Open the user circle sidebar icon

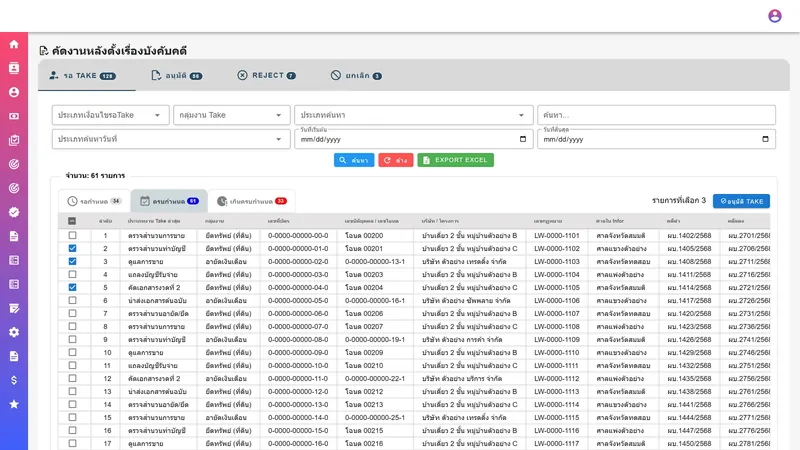point(14,92)
